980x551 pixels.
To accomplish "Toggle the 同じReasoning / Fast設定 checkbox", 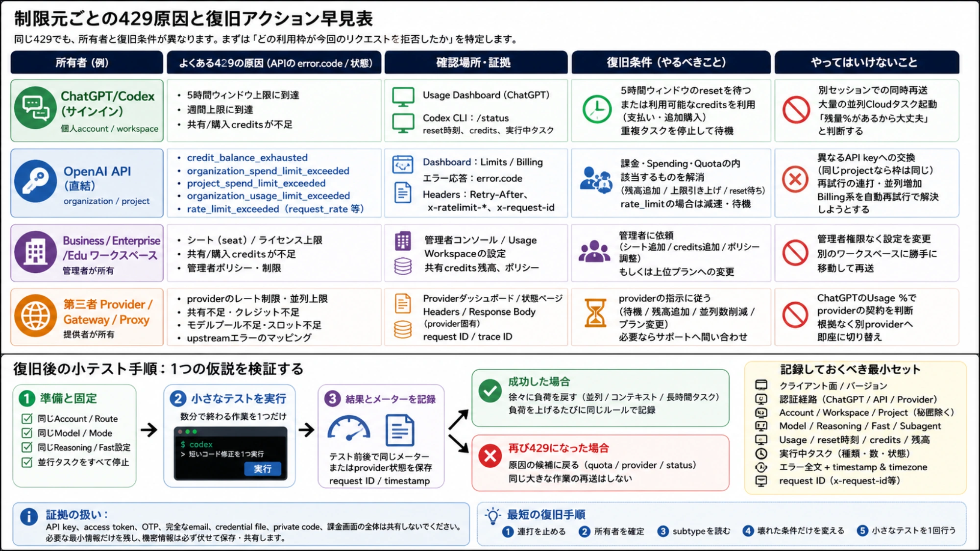I will [x=27, y=447].
